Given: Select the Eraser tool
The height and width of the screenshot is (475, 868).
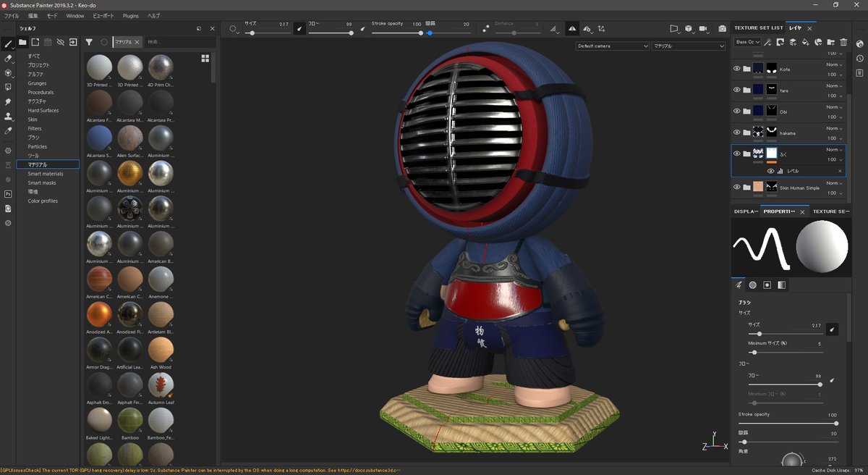Looking at the screenshot, I should click(8, 58).
